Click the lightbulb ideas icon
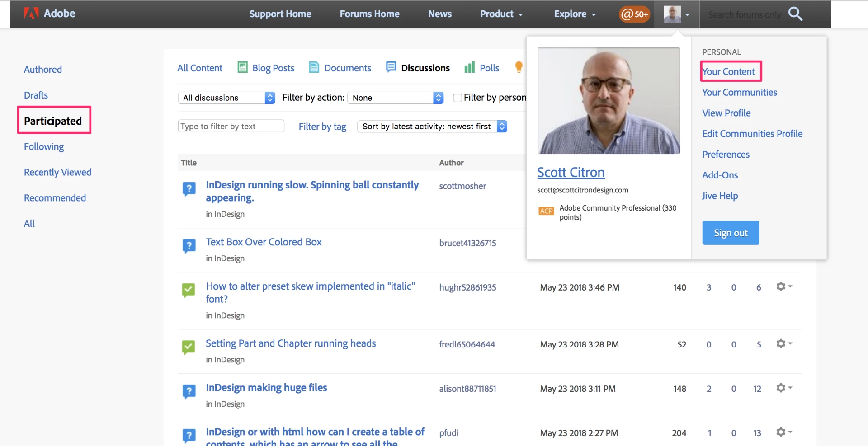Image resolution: width=868 pixels, height=446 pixels. (x=519, y=67)
